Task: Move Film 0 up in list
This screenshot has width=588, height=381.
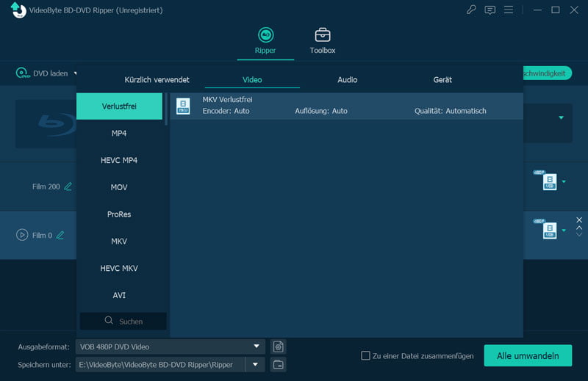Action: point(579,228)
